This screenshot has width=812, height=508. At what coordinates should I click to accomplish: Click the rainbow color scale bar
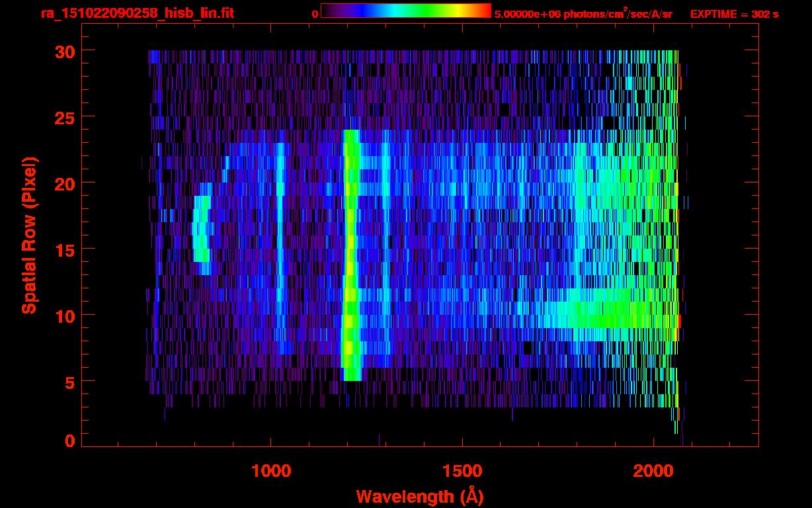406,11
